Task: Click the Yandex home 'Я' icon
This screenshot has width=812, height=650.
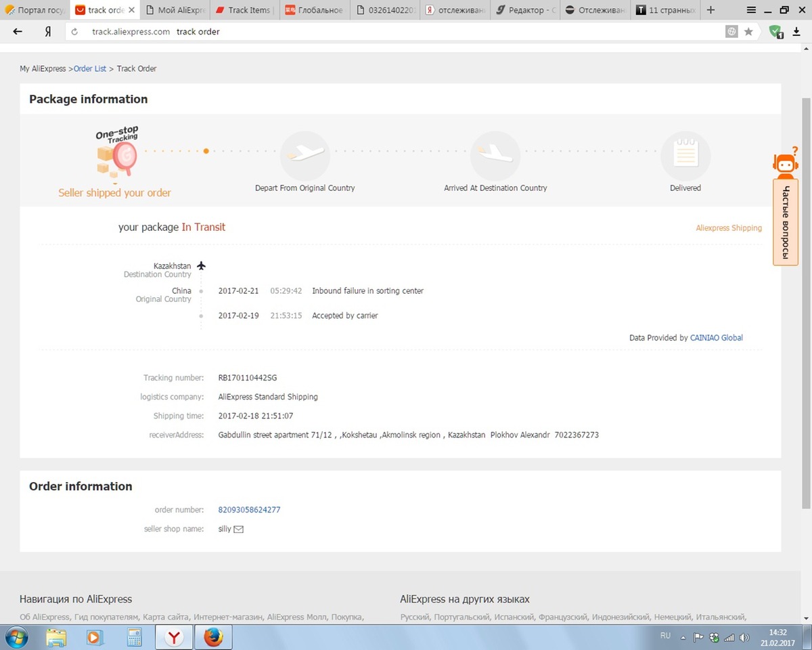Action: point(48,31)
